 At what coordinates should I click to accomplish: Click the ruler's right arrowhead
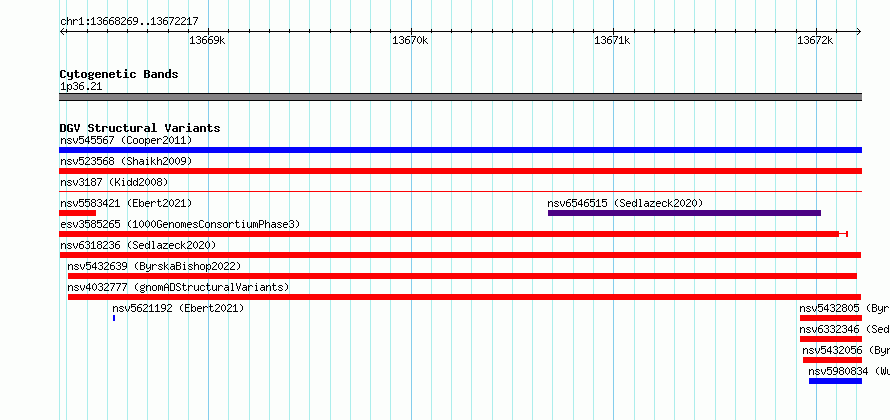(859, 32)
